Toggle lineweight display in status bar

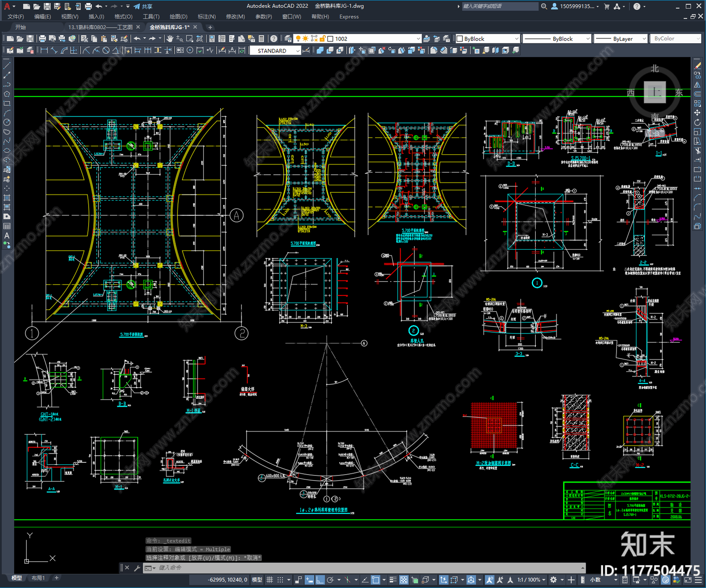[x=392, y=580]
